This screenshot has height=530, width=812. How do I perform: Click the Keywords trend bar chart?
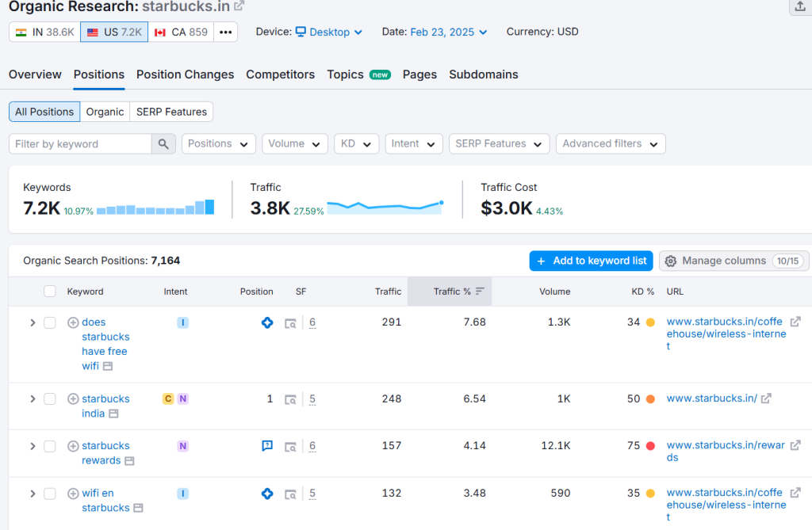point(155,207)
